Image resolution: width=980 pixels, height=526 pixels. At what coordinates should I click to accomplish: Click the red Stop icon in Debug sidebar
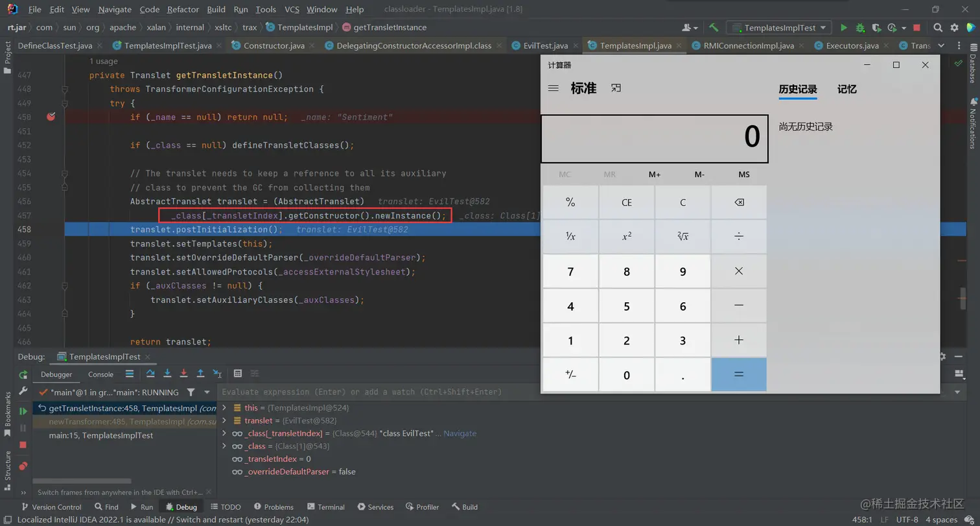click(x=23, y=445)
